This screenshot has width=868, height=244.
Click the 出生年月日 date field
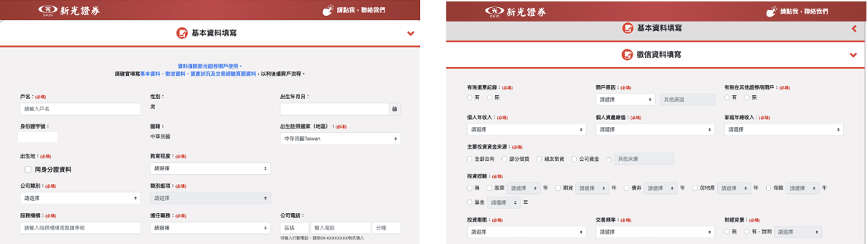334,109
